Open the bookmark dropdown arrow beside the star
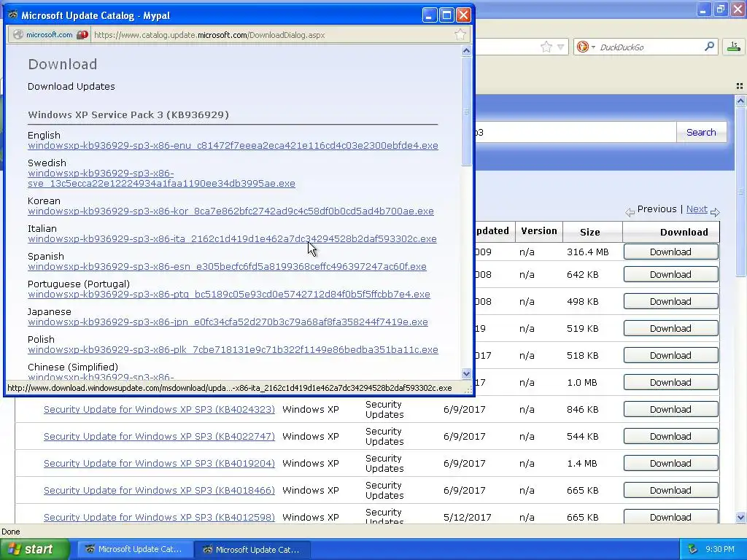747x560 pixels. click(561, 47)
